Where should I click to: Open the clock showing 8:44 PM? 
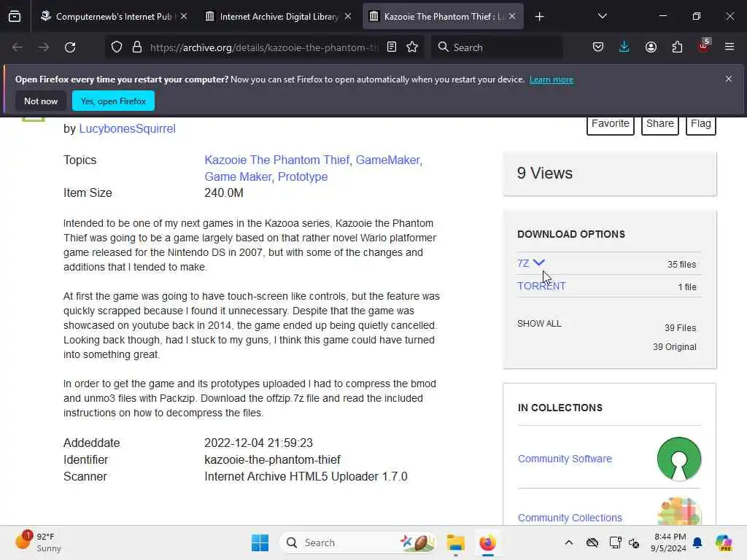point(669,542)
